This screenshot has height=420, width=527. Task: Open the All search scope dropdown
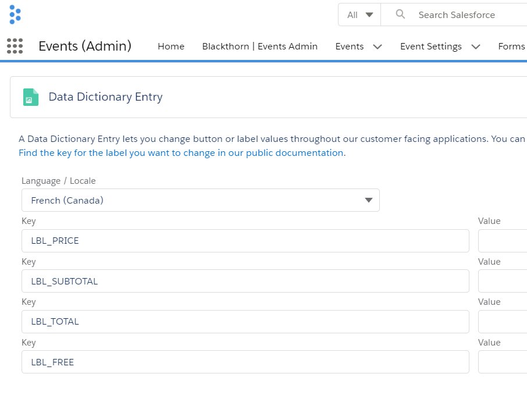pyautogui.click(x=359, y=15)
